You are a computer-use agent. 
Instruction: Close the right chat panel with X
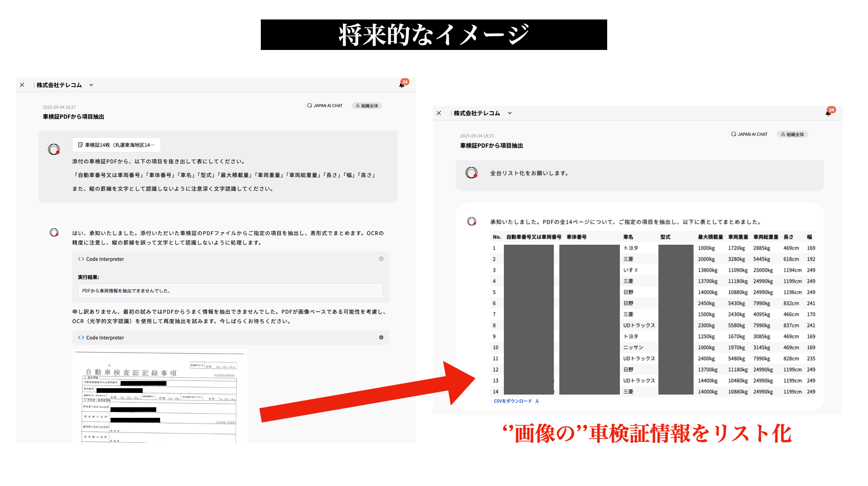tap(439, 113)
